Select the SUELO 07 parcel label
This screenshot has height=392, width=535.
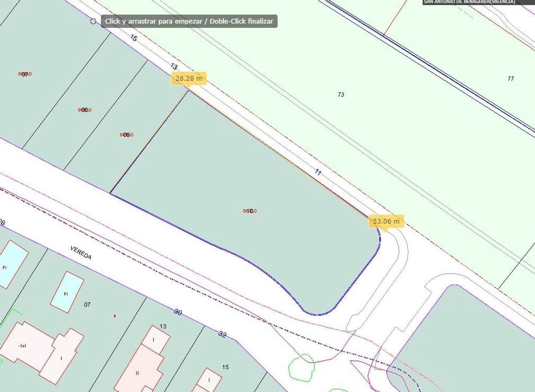(25, 74)
